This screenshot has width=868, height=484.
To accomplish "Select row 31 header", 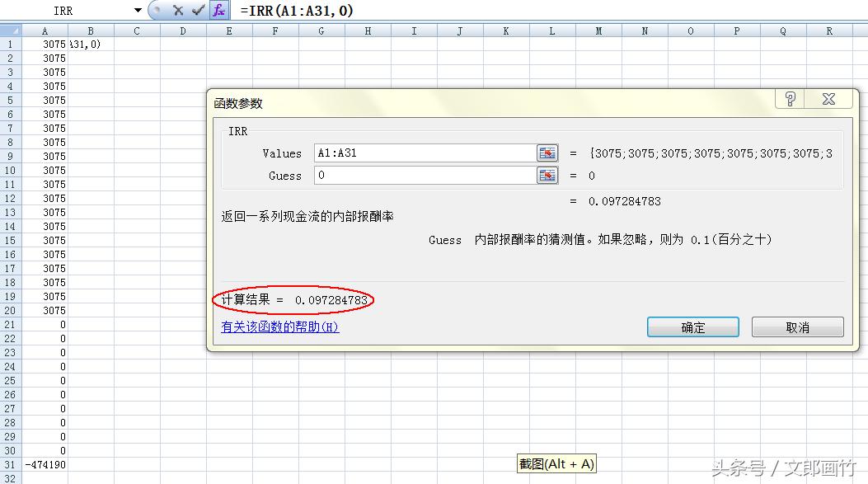I will (10, 464).
